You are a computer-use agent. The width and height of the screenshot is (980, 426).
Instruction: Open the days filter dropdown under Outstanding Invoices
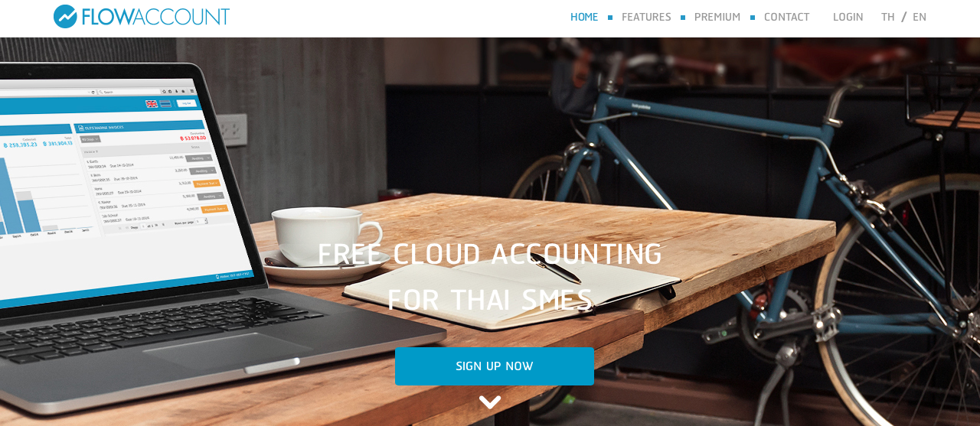pyautogui.click(x=90, y=139)
